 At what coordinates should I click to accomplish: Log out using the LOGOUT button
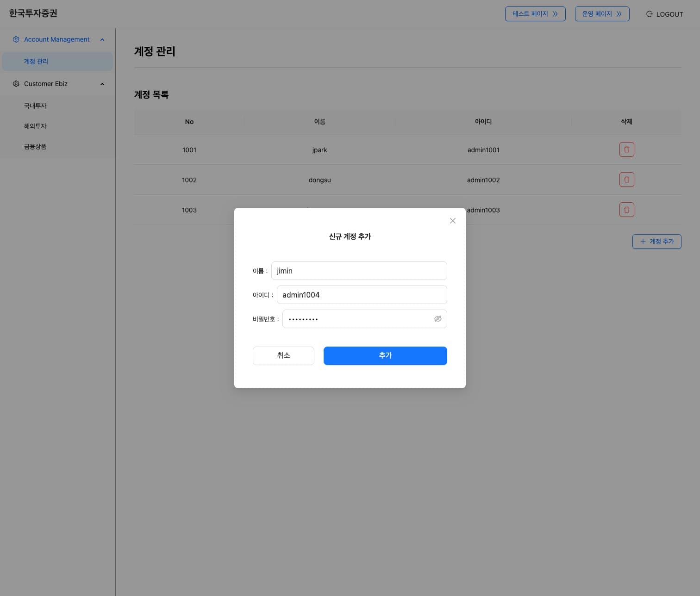pos(664,14)
